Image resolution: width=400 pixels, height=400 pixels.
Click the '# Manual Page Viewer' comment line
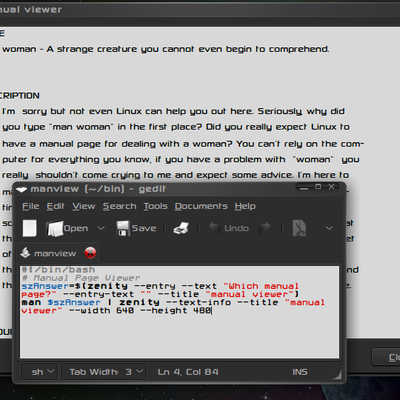pos(81,278)
